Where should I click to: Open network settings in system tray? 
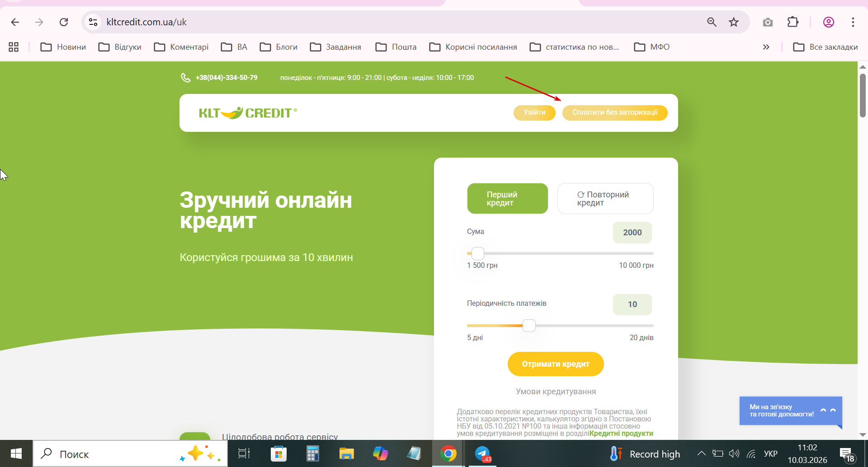(751, 453)
